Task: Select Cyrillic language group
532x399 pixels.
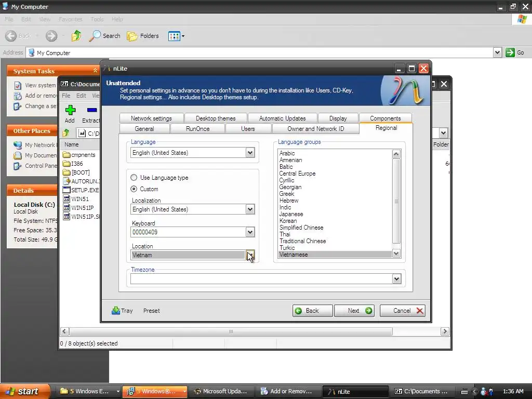Action: (287, 180)
